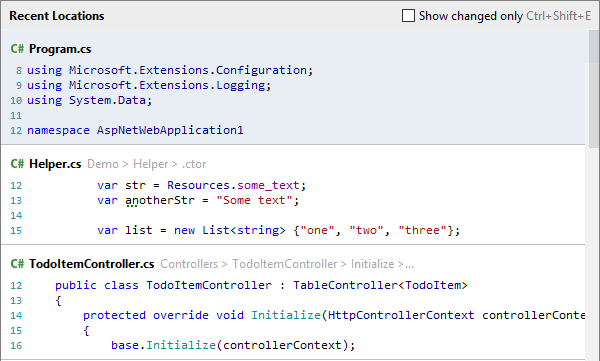Click the Controllers breadcrumb segment
The height and width of the screenshot is (361, 600).
[189, 264]
